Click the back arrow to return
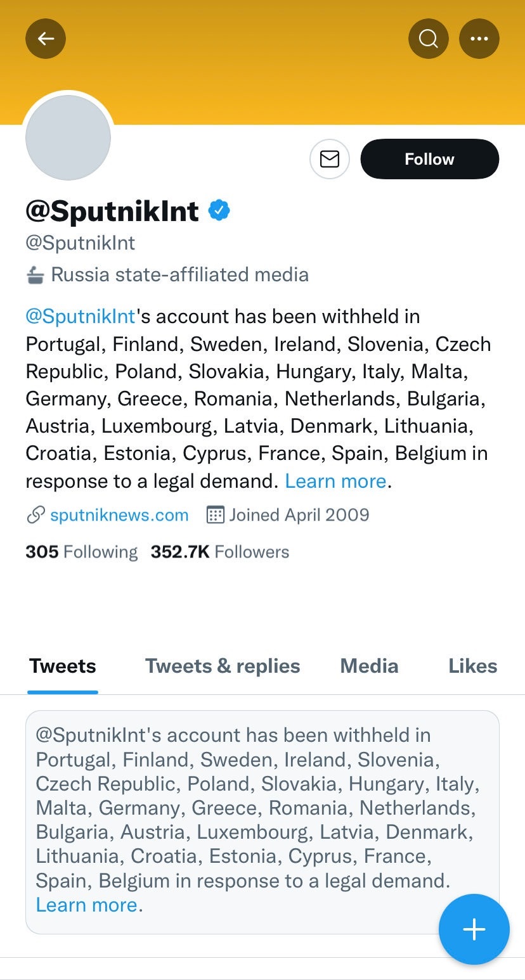 coord(45,39)
